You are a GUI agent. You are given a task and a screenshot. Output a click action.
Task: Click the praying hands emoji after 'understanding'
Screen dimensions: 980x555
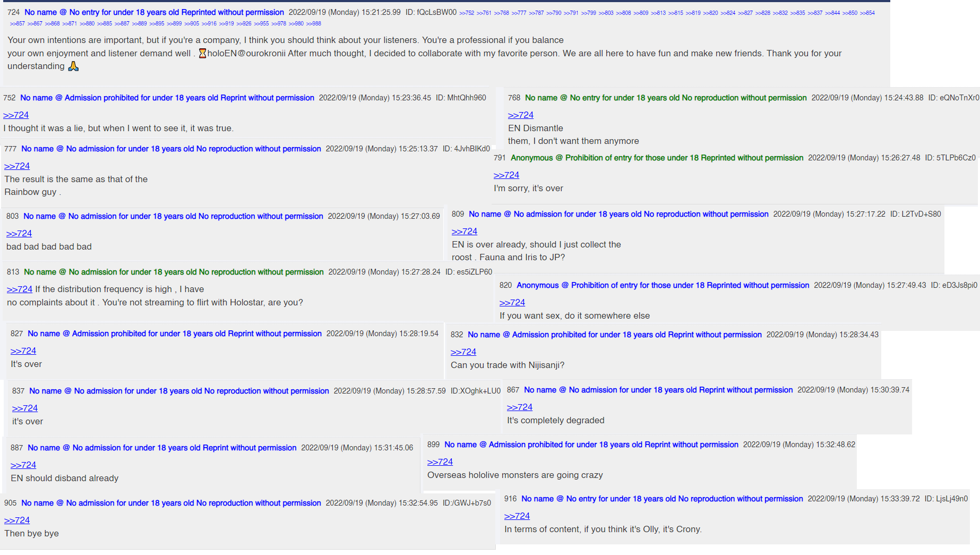point(73,66)
